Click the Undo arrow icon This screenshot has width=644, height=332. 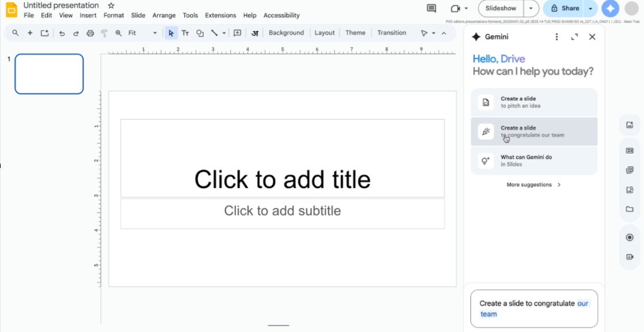62,33
